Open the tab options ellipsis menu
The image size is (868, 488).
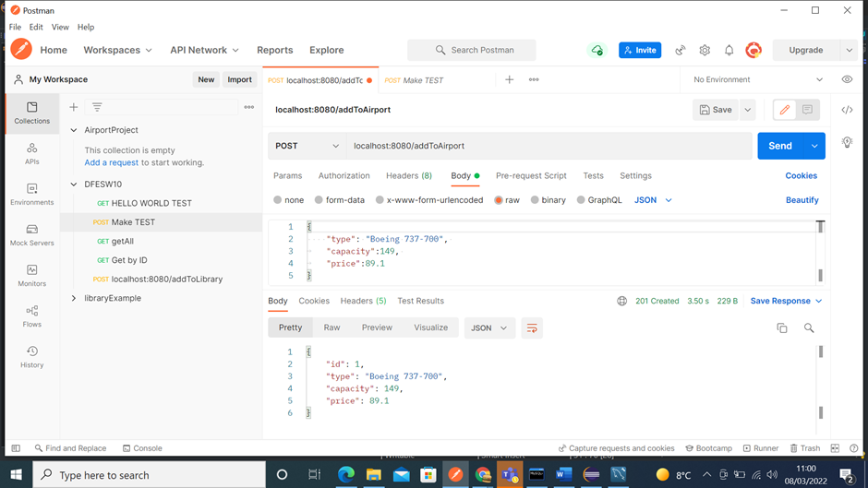coord(534,79)
